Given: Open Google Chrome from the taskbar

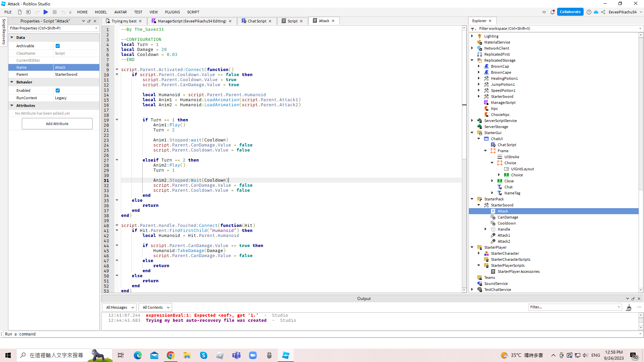Looking at the screenshot, I should (170, 355).
